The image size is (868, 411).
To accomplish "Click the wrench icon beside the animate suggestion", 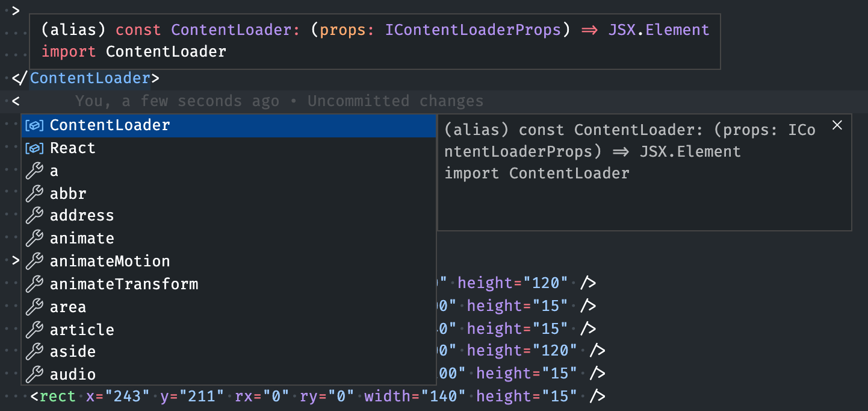I will [x=34, y=238].
